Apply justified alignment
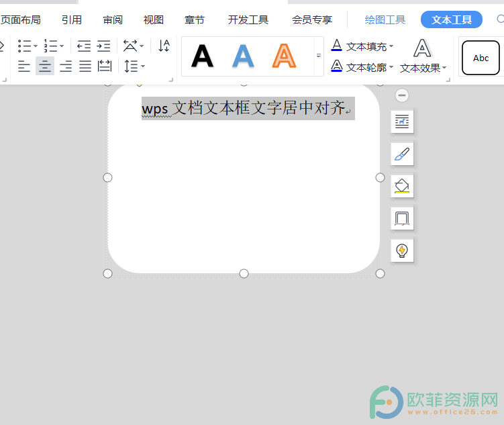The height and width of the screenshot is (425, 504). pos(85,66)
